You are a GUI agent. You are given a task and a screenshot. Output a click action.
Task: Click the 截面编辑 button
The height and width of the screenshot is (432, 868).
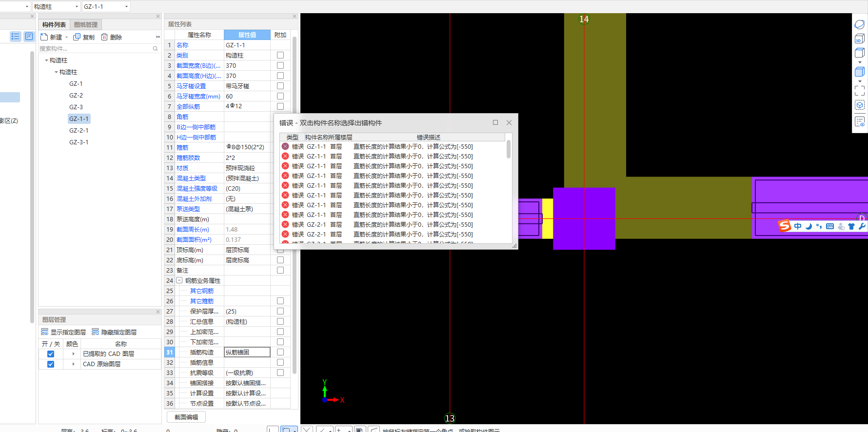point(186,417)
